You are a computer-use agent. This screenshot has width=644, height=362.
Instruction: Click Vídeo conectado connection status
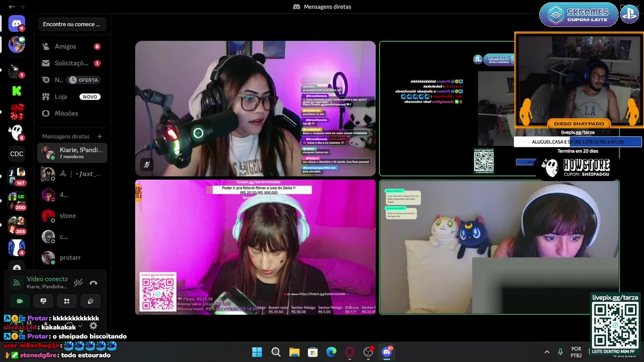point(47,279)
